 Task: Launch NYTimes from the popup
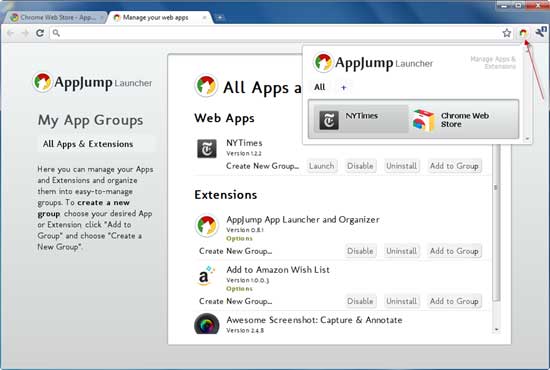(361, 120)
